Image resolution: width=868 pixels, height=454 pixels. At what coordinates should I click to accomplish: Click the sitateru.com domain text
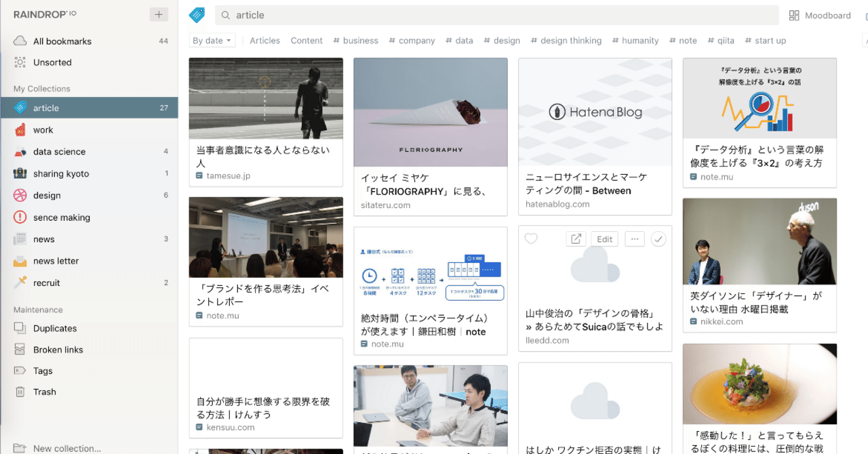click(x=386, y=205)
